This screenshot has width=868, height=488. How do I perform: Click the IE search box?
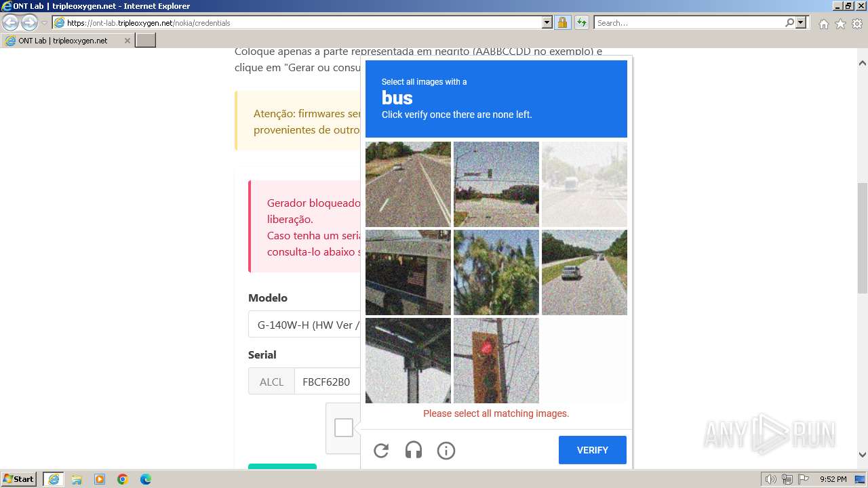pos(689,22)
